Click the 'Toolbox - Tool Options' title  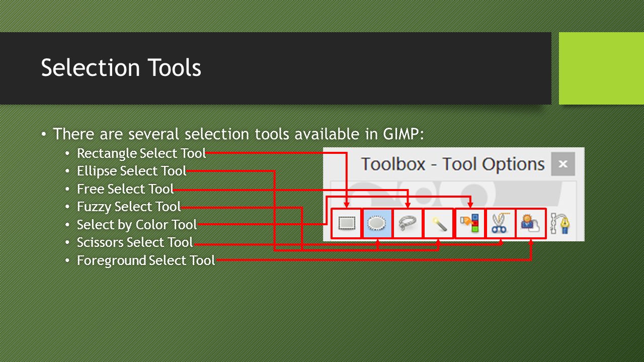click(453, 164)
